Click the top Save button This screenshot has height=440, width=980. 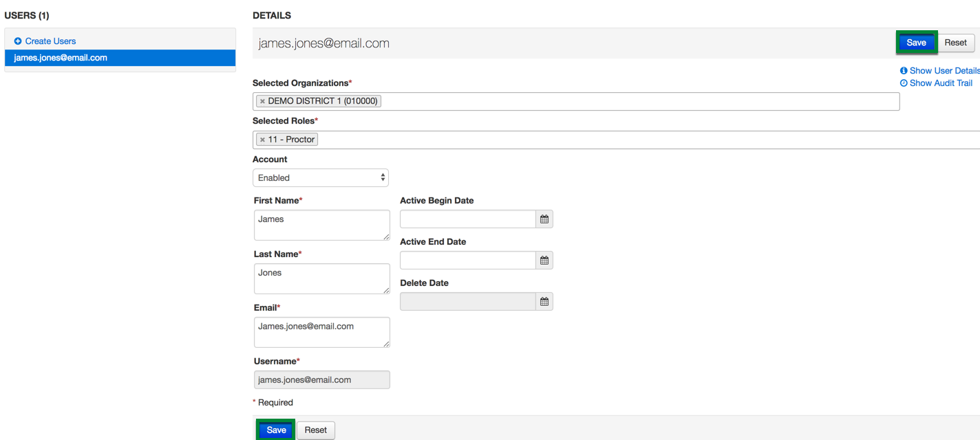coord(916,43)
